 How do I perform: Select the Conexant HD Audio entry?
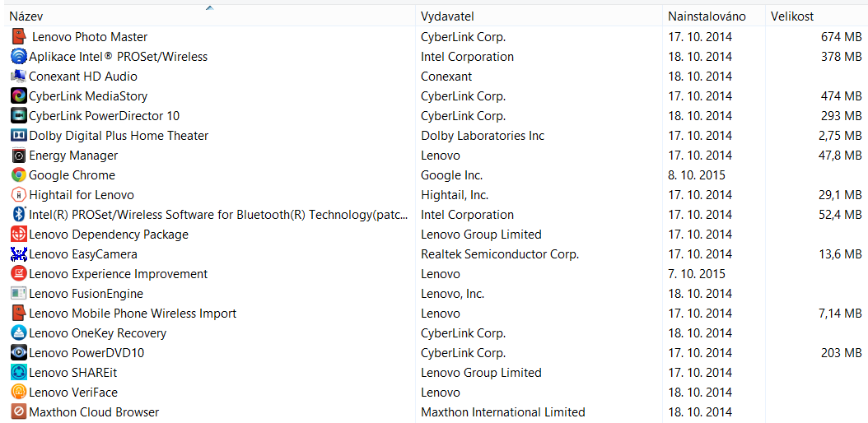[83, 77]
